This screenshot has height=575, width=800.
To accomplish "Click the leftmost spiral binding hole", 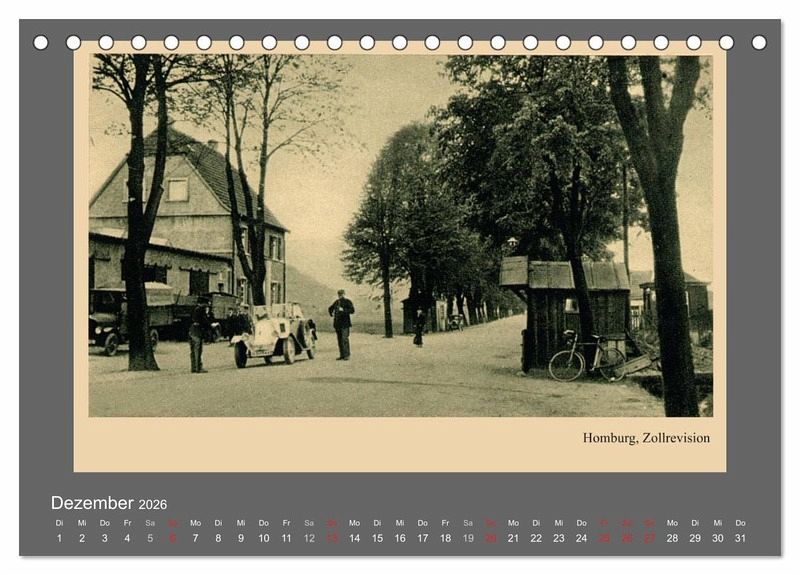I will click(41, 42).
